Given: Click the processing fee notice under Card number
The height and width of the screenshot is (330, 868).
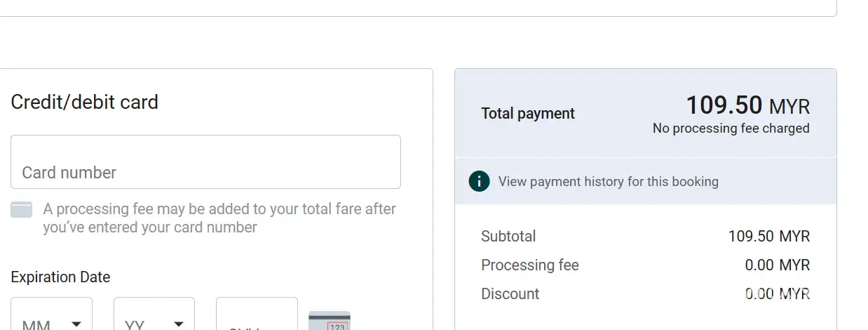Looking at the screenshot, I should click(219, 218).
